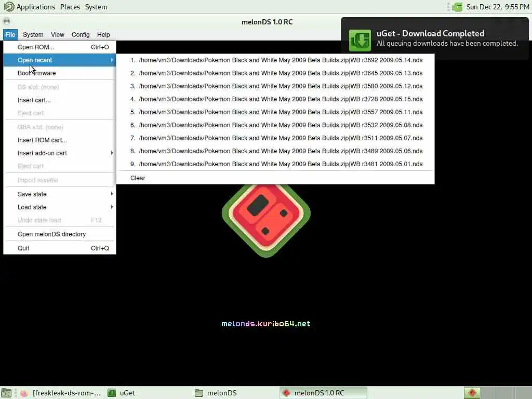Open the Help menu in melonDS
The height and width of the screenshot is (399, 532).
(x=103, y=35)
